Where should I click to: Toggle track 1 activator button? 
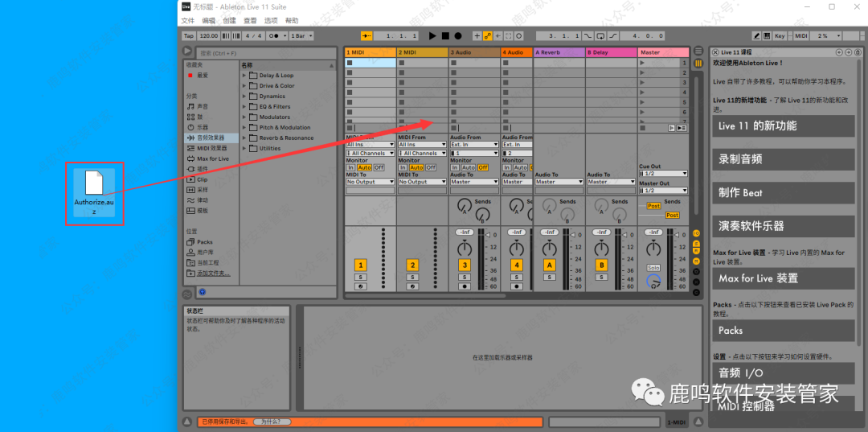point(360,265)
